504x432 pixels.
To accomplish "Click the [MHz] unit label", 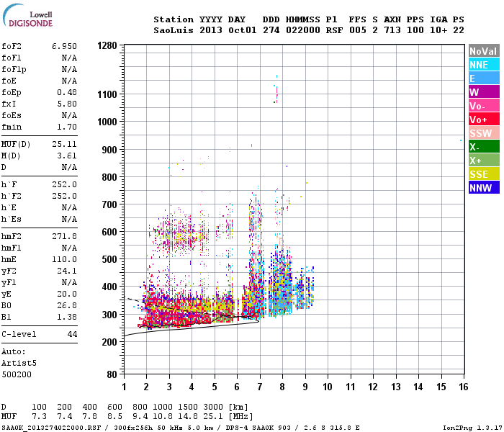I will point(240,417).
